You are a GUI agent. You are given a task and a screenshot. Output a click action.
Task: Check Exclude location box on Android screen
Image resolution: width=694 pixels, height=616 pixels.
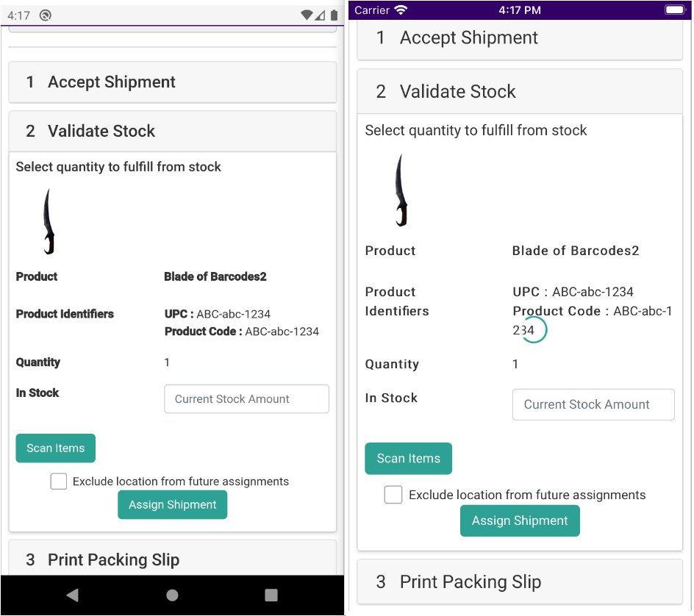pyautogui.click(x=59, y=481)
